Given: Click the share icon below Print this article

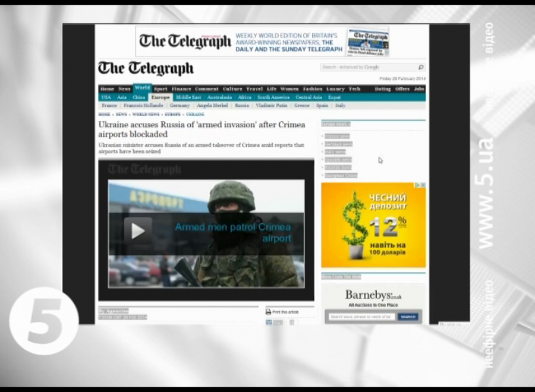Looking at the screenshot, I should 269,323.
